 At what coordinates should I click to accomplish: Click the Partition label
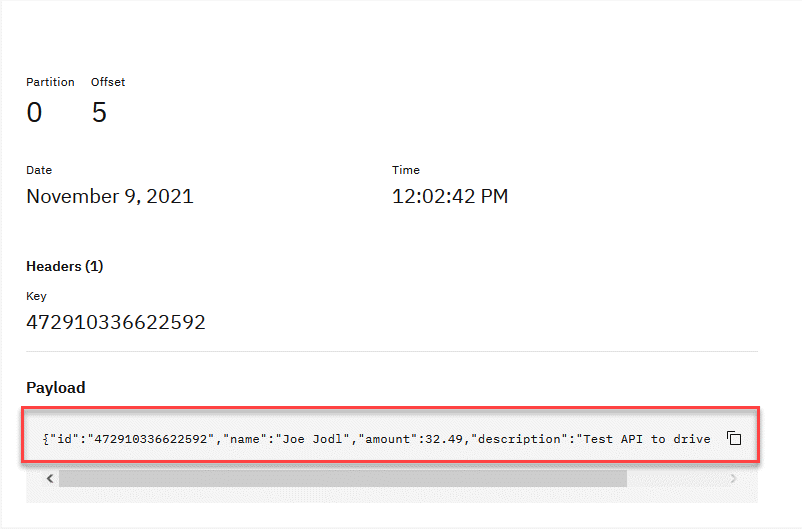point(50,82)
